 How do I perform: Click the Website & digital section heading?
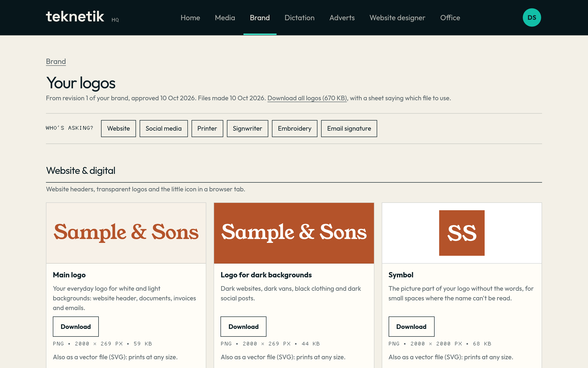pos(81,171)
